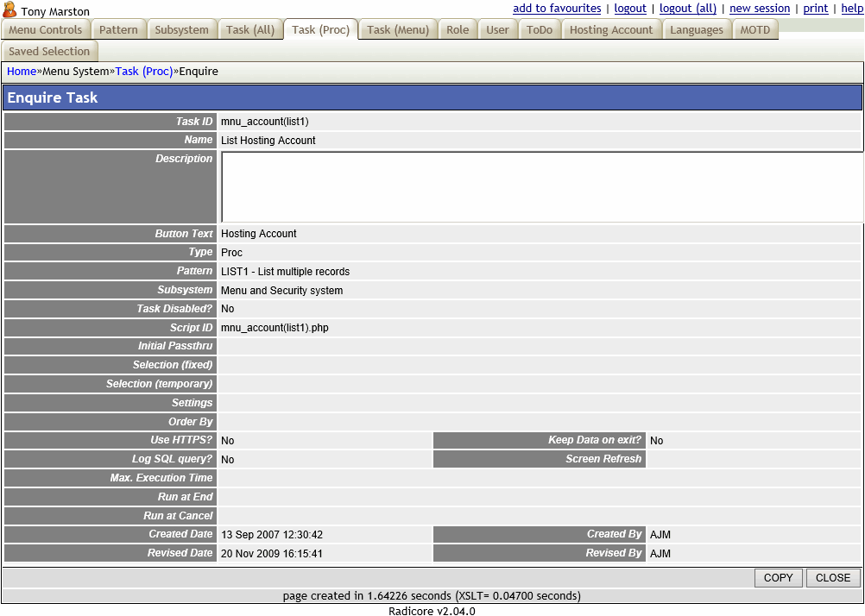This screenshot has width=865, height=616.
Task: Switch to the User tab
Action: click(497, 29)
